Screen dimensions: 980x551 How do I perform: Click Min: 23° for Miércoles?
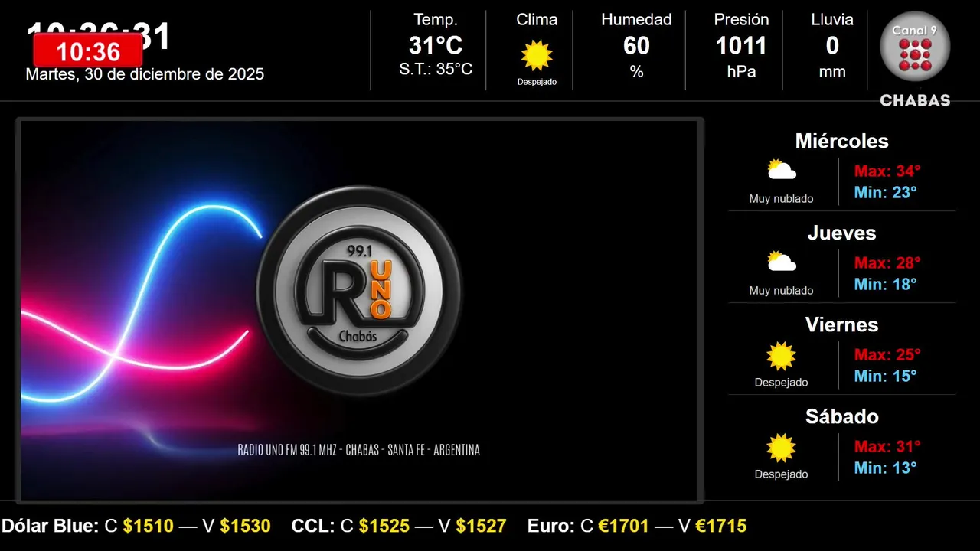885,192
